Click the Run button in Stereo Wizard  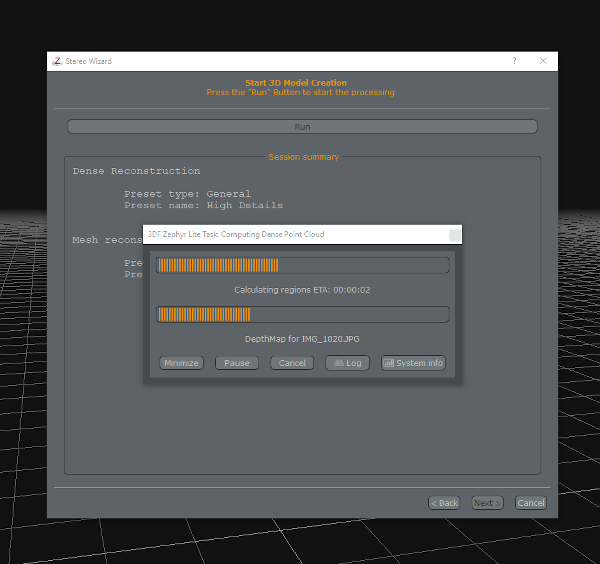[302, 127]
